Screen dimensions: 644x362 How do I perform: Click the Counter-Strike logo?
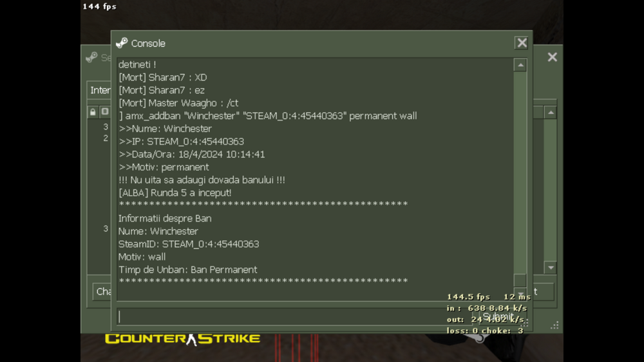[x=182, y=339]
